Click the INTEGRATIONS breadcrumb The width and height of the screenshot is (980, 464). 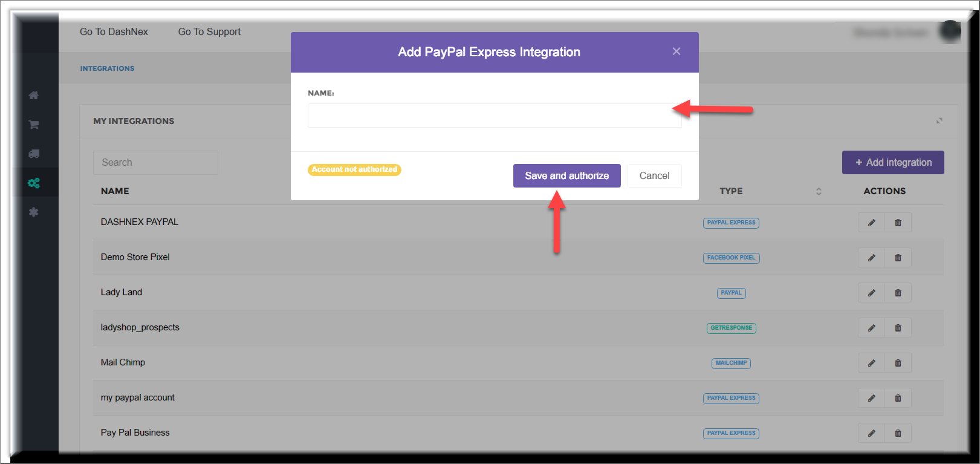[107, 68]
